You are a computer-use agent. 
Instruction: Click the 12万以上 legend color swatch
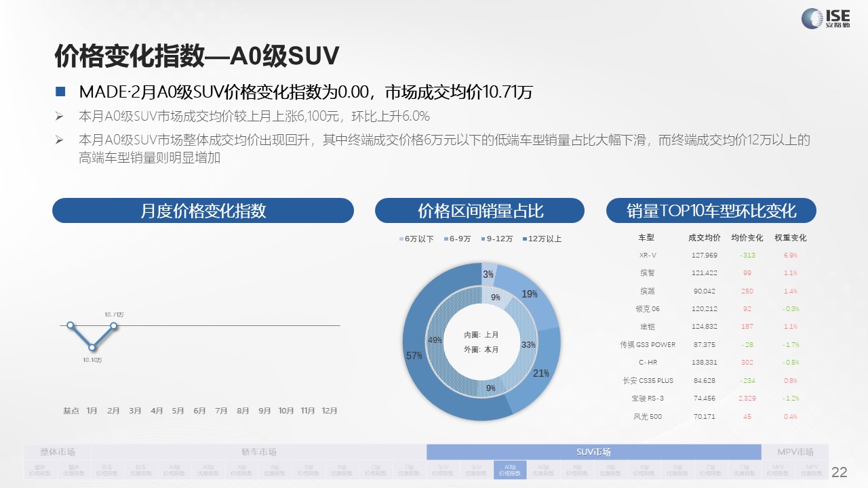click(x=525, y=239)
